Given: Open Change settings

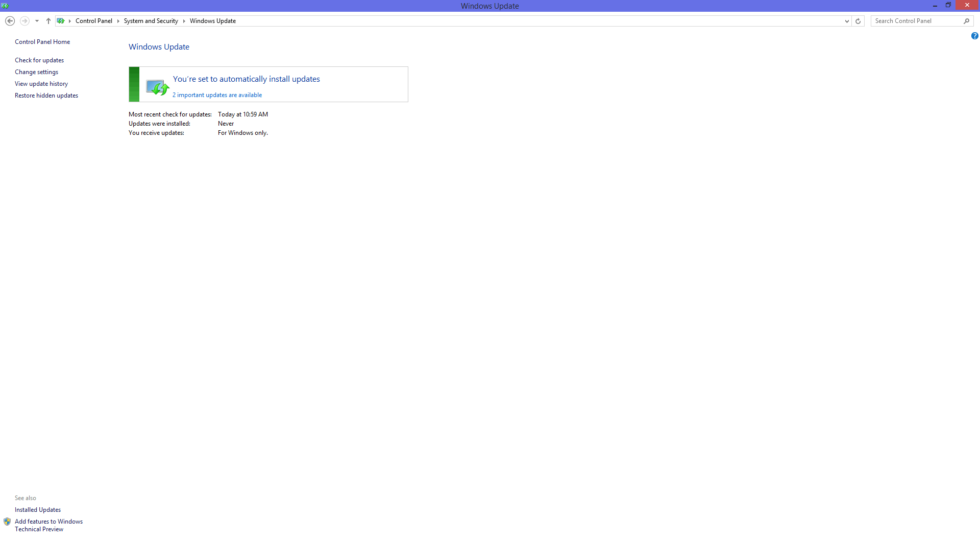Looking at the screenshot, I should tap(36, 72).
